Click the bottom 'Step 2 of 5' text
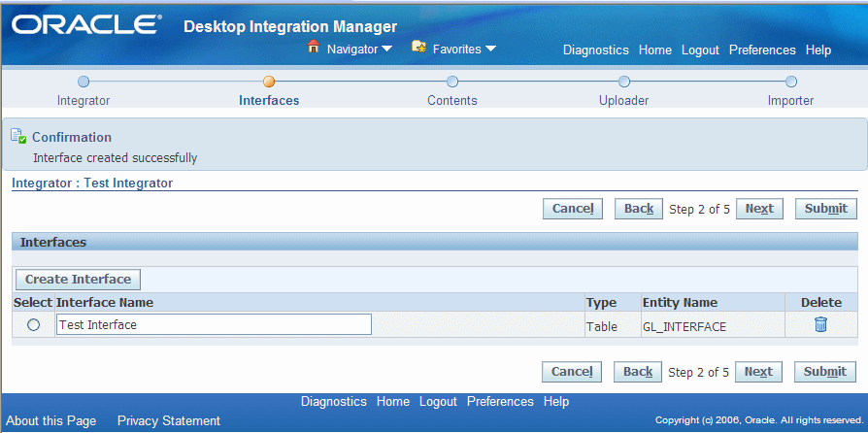 (698, 372)
